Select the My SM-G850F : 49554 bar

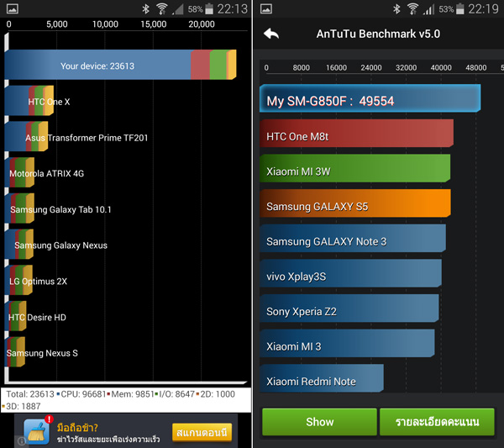pyautogui.click(x=370, y=98)
